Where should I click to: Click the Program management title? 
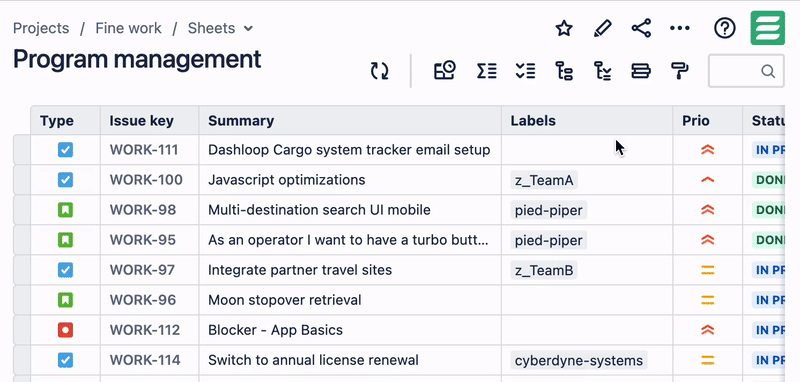pyautogui.click(x=137, y=59)
